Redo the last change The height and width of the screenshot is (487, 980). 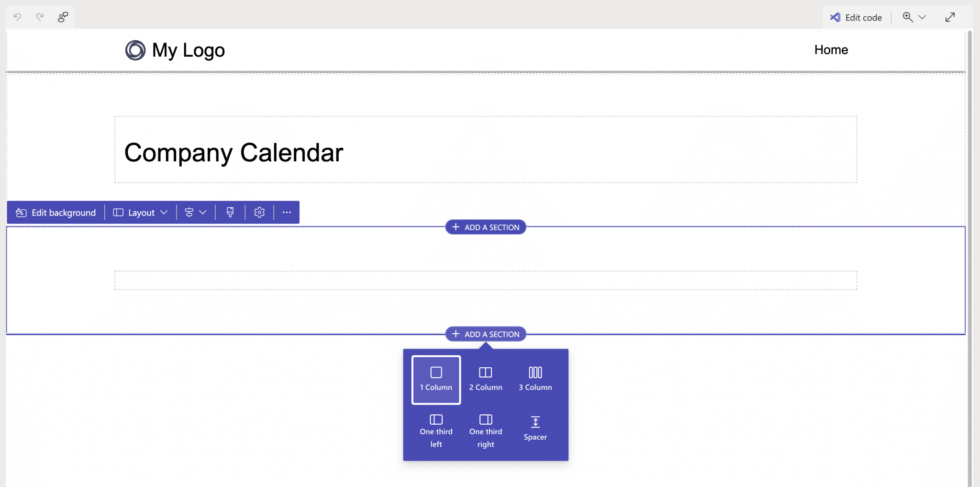tap(40, 17)
